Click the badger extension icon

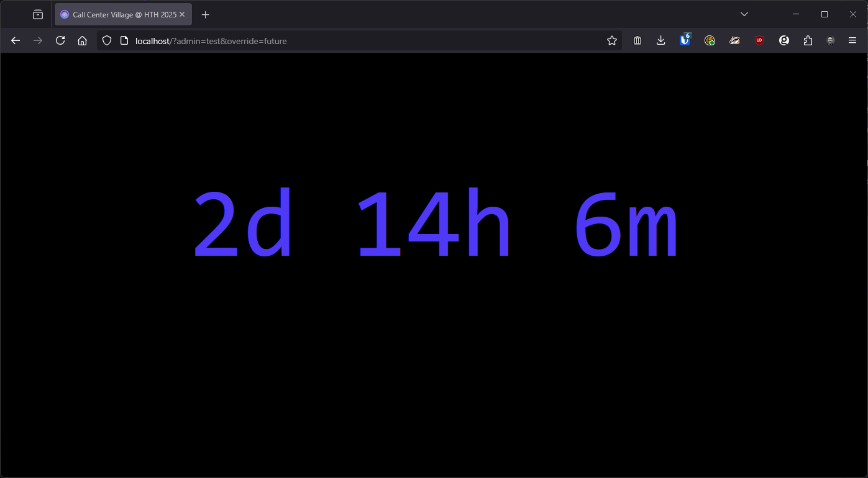[x=734, y=40]
